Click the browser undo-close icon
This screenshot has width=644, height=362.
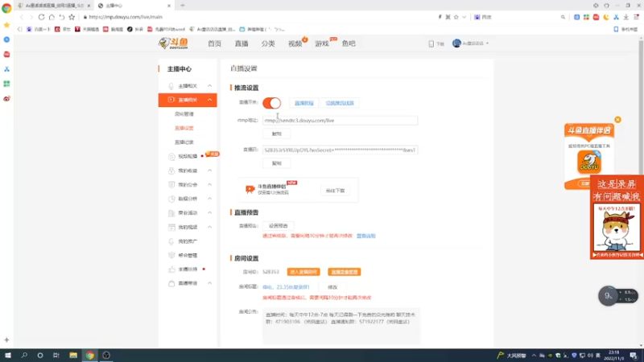62,17
